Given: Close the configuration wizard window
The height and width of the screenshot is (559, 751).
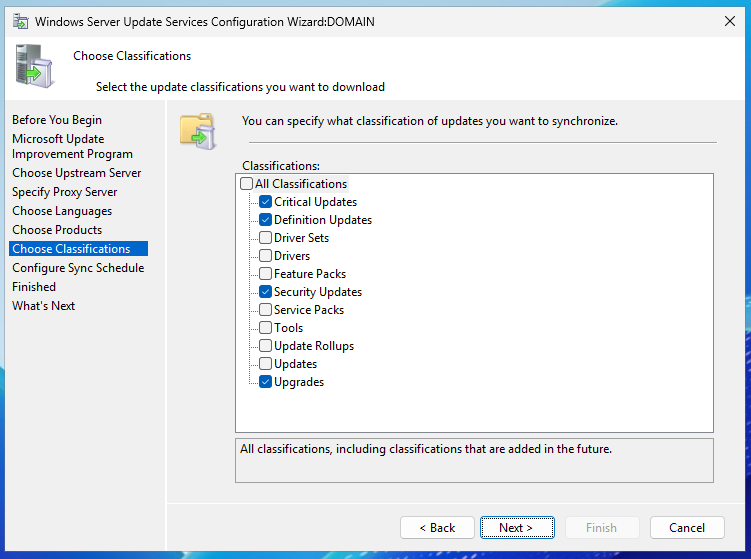Looking at the screenshot, I should tap(727, 20).
